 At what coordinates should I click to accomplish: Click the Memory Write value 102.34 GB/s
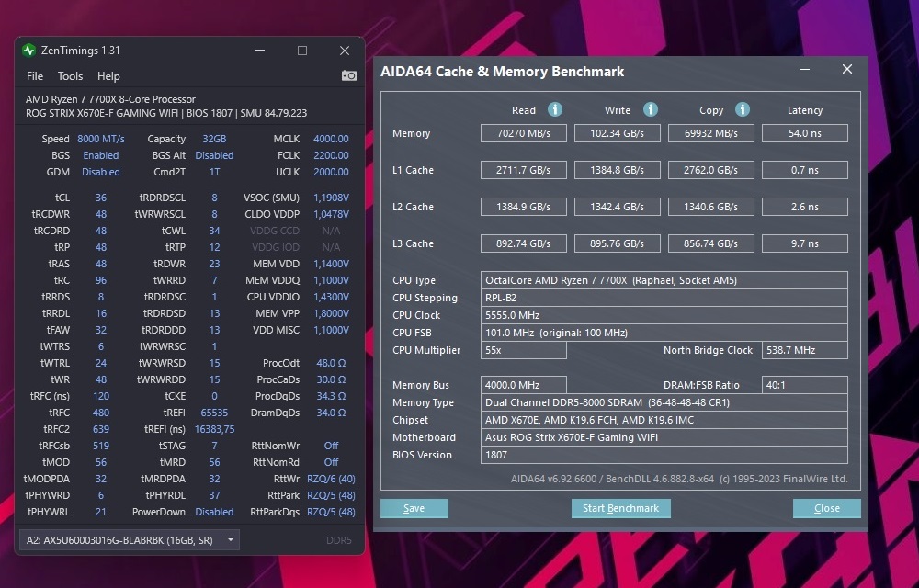(x=618, y=133)
